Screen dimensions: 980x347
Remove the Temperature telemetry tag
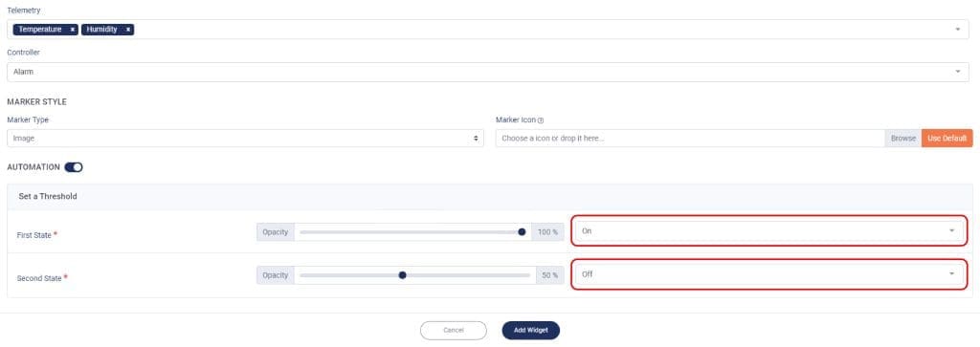73,30
